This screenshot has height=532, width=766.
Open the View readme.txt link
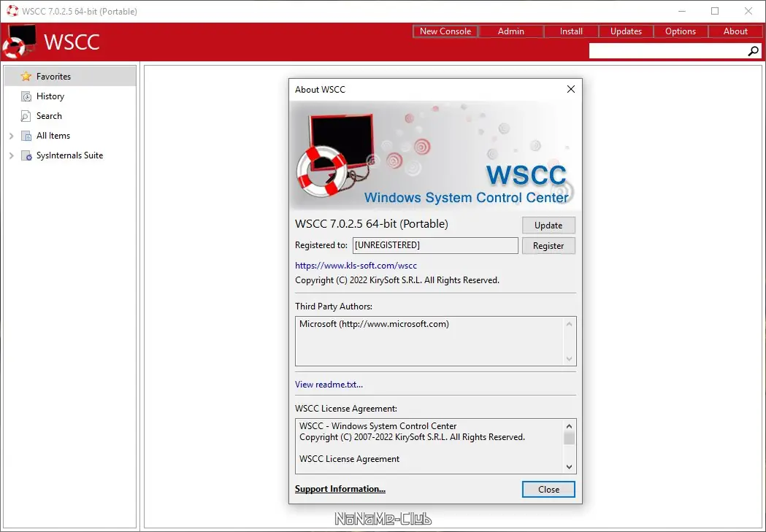pyautogui.click(x=329, y=385)
